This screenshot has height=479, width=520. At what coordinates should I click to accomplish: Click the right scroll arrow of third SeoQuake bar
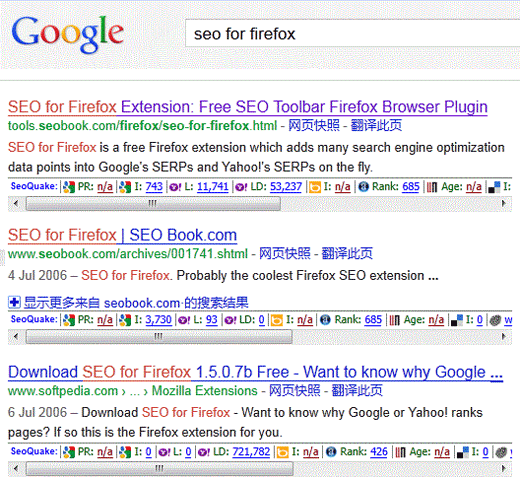pyautogui.click(x=504, y=468)
